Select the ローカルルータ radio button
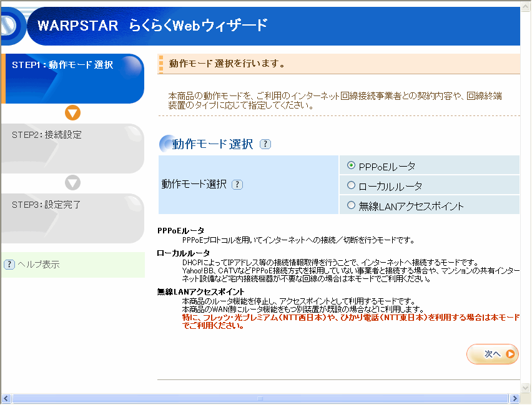This screenshot has height=405, width=532. (351, 185)
